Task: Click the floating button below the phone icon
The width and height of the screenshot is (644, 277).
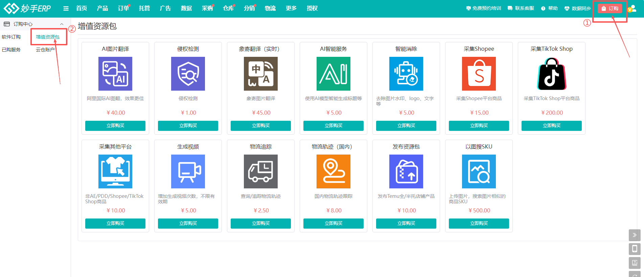Action: [x=635, y=263]
